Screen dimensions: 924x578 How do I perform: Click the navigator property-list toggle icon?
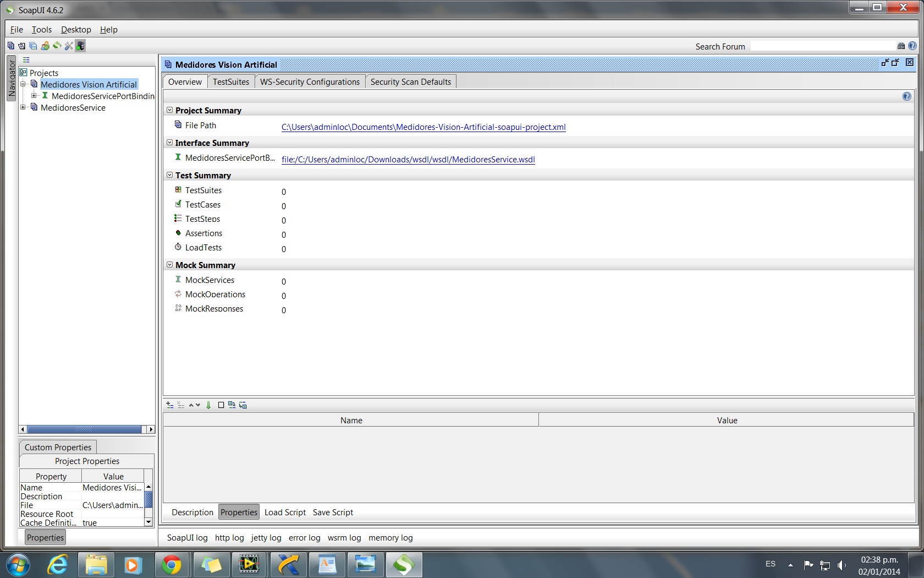coord(26,60)
